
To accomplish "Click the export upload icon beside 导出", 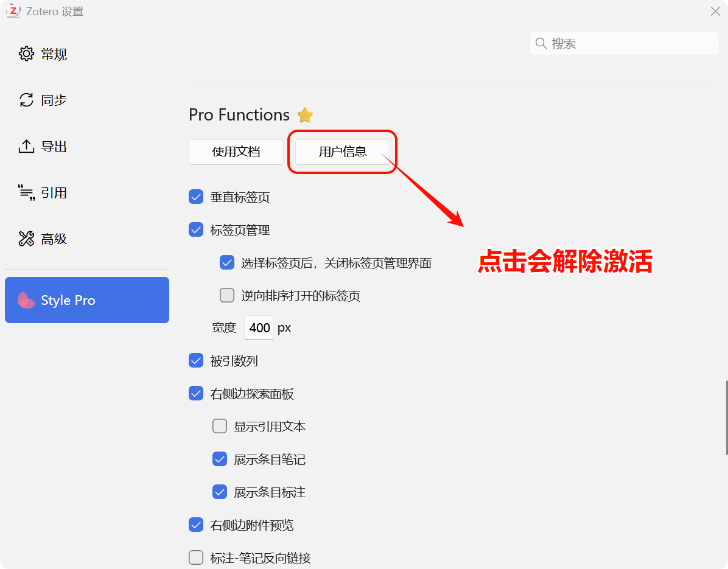I will coord(26,146).
